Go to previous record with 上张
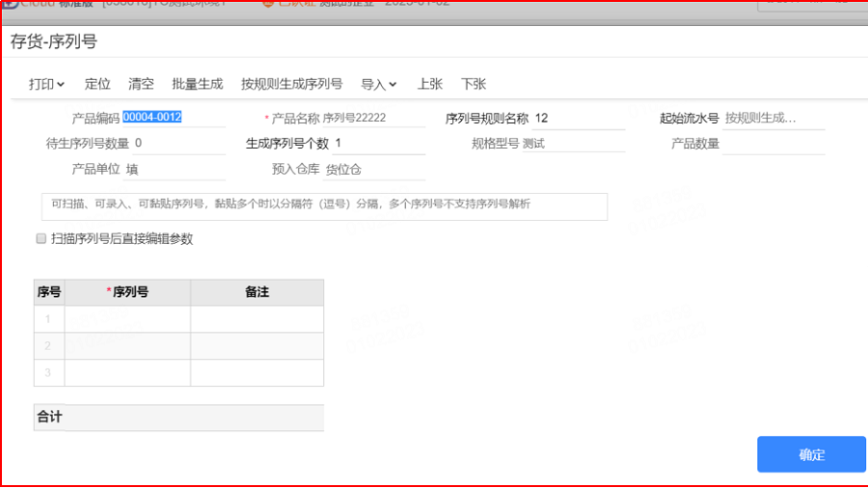868x488 pixels. click(x=429, y=84)
